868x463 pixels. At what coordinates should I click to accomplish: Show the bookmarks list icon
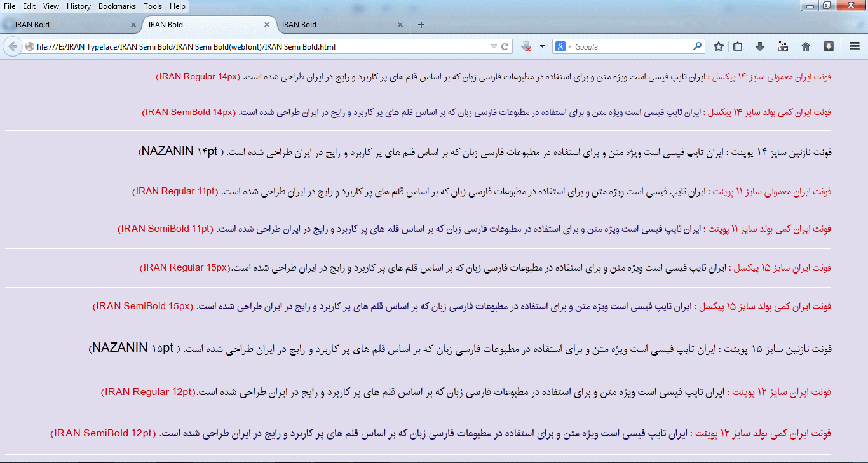coord(738,46)
